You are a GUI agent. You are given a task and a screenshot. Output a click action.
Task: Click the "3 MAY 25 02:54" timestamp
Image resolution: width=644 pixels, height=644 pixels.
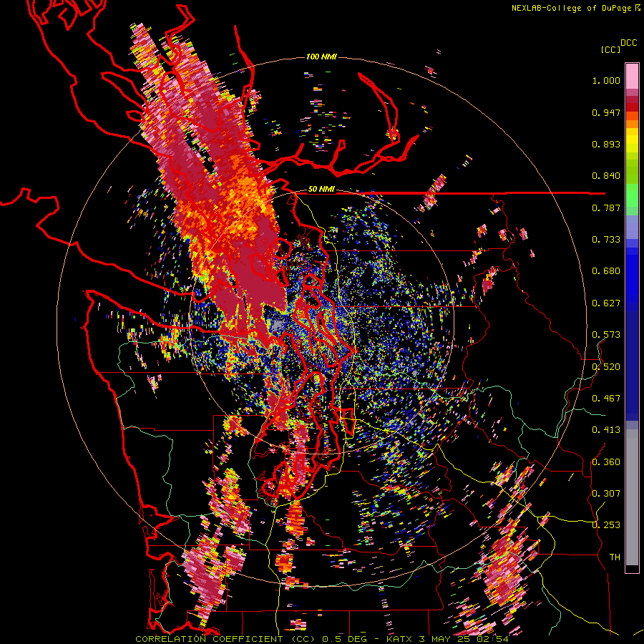(464, 639)
